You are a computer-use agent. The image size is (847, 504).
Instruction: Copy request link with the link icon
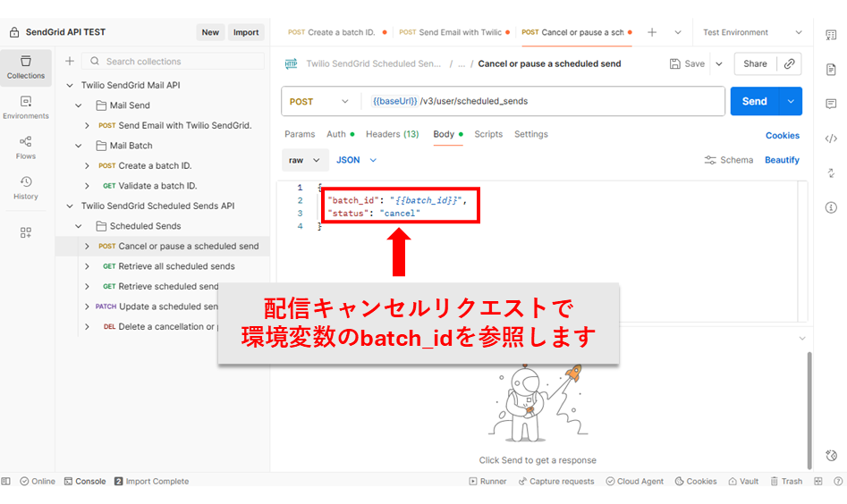(x=789, y=63)
